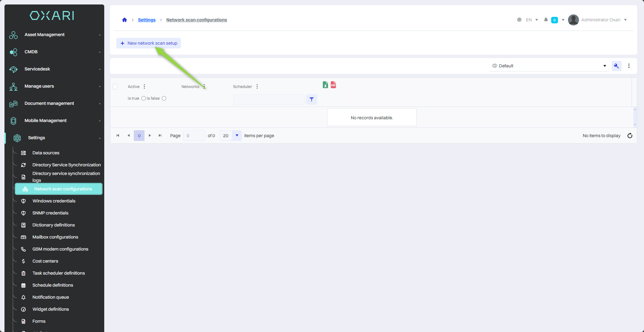This screenshot has height=332, width=644.
Task: Tick the select-all checkbox in table header
Action: pyautogui.click(x=115, y=87)
